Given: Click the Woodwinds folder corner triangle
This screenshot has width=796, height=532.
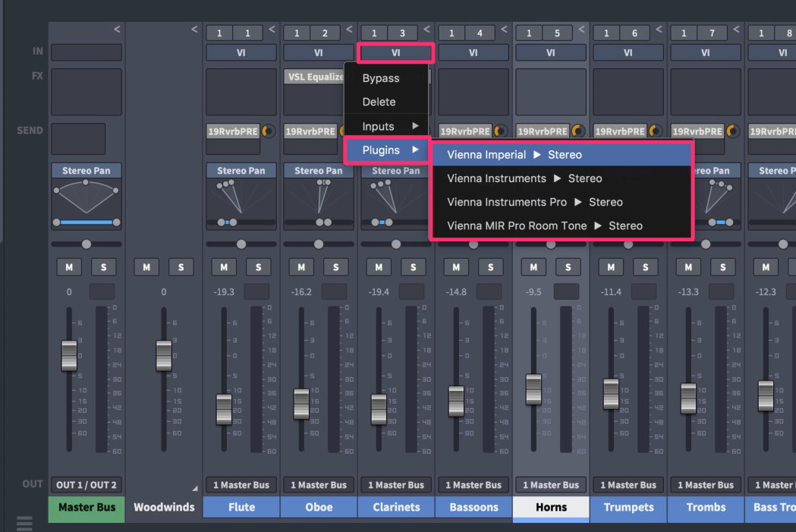Looking at the screenshot, I should coord(195,488).
